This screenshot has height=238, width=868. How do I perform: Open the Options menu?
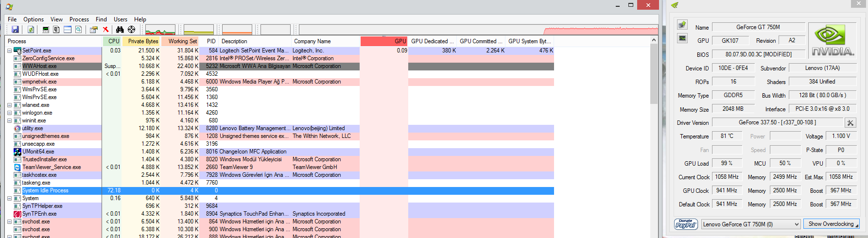click(x=34, y=19)
